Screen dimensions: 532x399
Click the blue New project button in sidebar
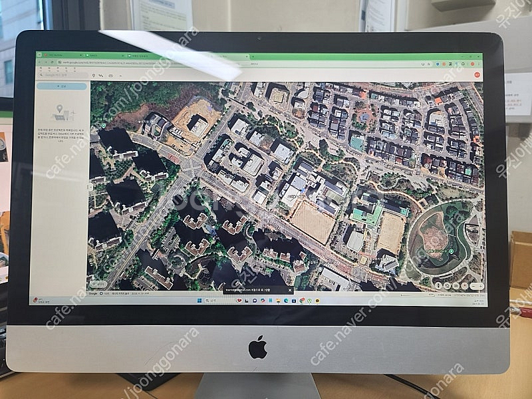tap(61, 86)
